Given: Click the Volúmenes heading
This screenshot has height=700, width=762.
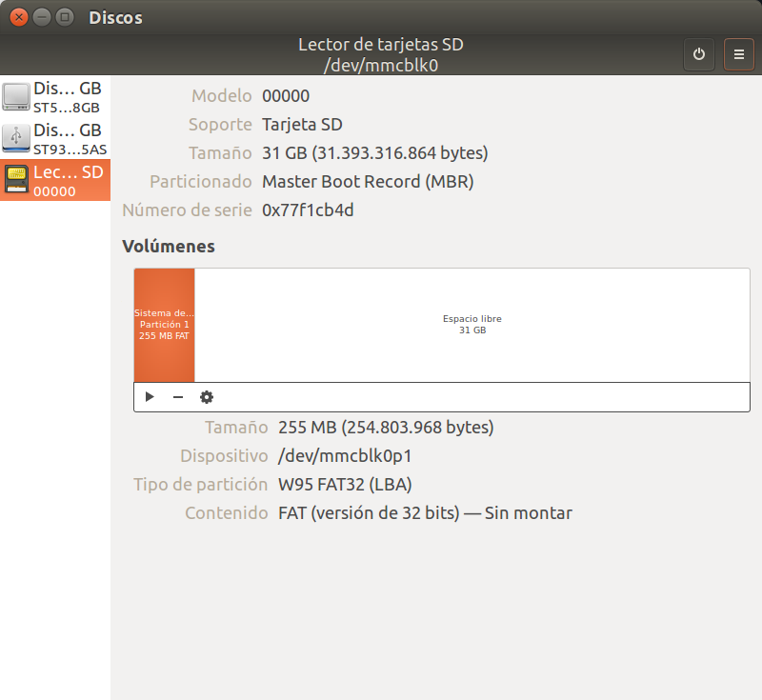Looking at the screenshot, I should click(x=169, y=247).
